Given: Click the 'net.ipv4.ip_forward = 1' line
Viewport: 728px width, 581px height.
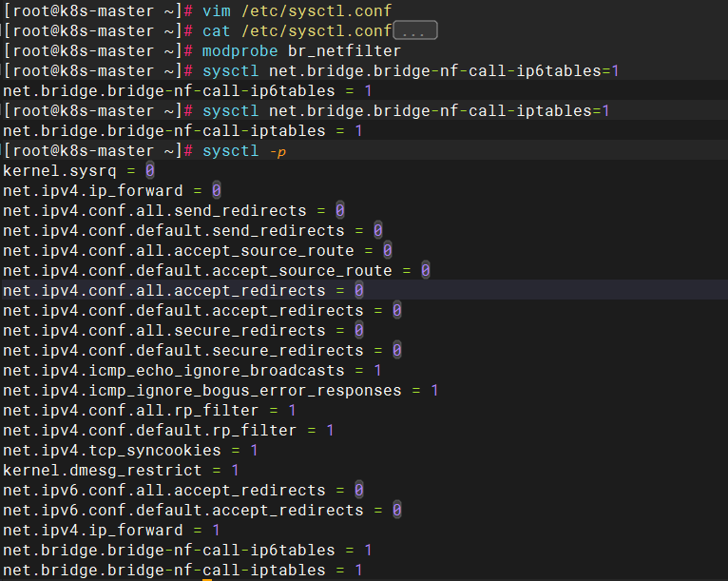Looking at the screenshot, I should click(111, 531).
